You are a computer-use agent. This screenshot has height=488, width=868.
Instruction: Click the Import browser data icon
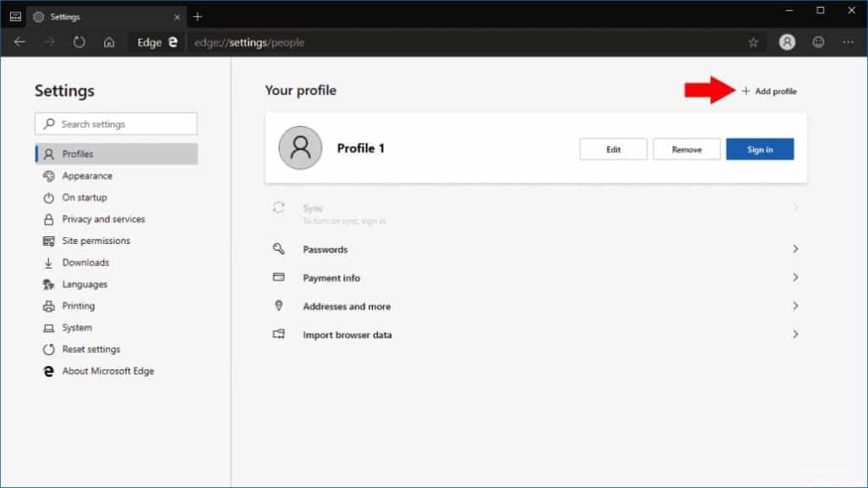tap(278, 335)
